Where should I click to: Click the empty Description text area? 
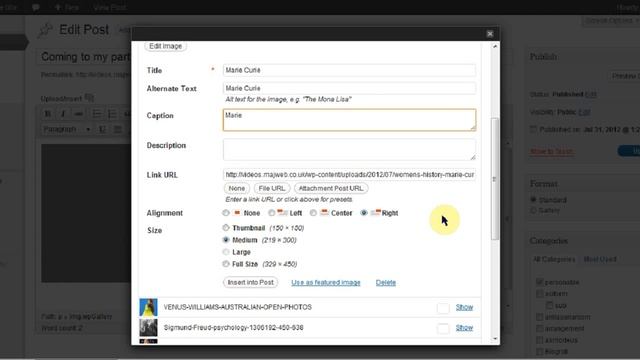pyautogui.click(x=349, y=149)
